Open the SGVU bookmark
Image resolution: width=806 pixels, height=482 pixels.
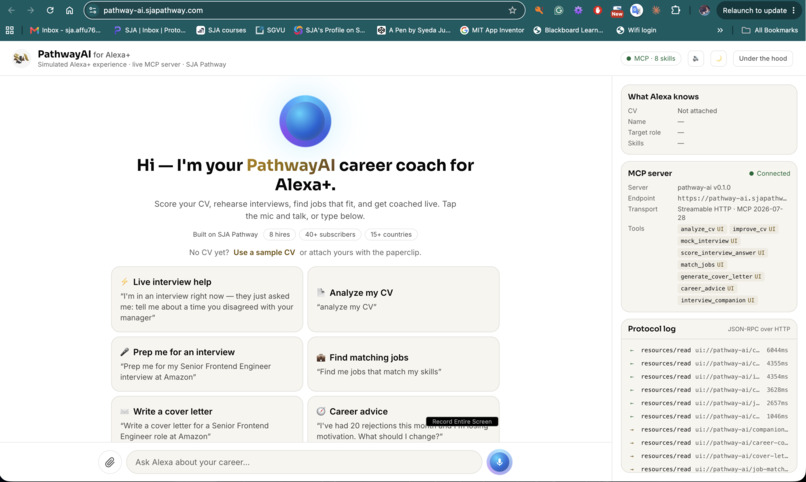click(x=270, y=30)
